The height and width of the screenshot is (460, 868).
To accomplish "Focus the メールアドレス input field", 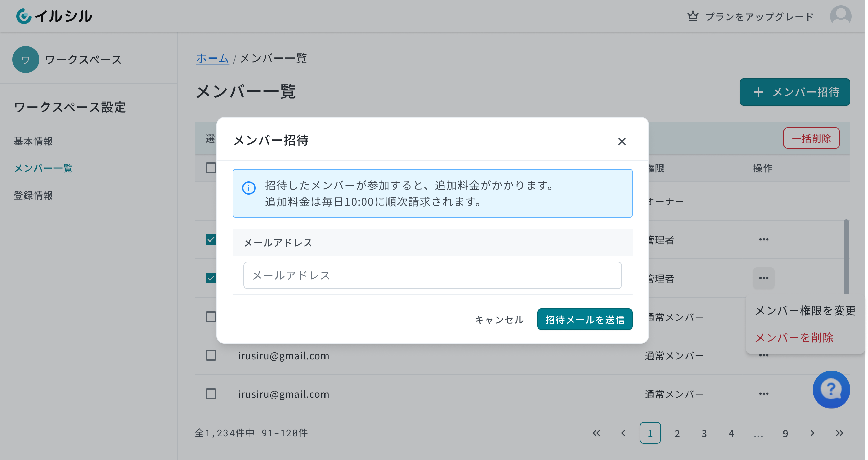I will (x=432, y=275).
